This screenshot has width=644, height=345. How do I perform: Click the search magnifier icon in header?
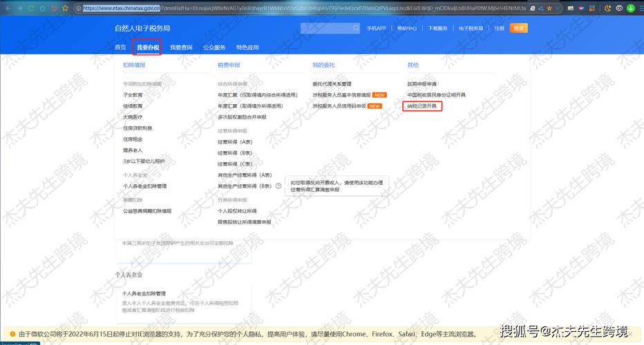tap(356, 28)
